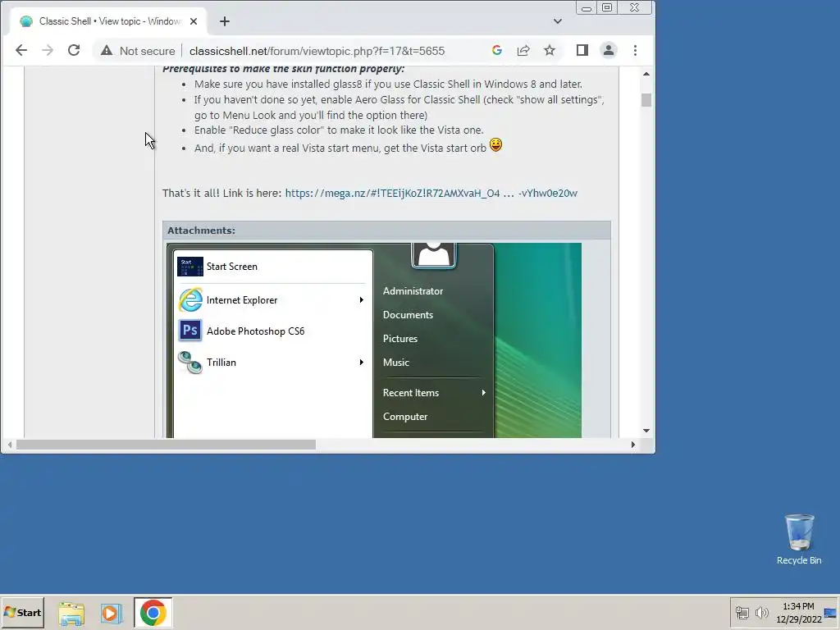Open Chrome's three-dot menu

coord(636,50)
